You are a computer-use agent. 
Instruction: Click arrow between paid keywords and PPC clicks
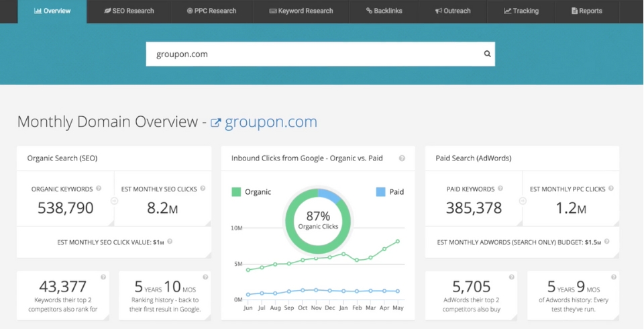coord(523,201)
